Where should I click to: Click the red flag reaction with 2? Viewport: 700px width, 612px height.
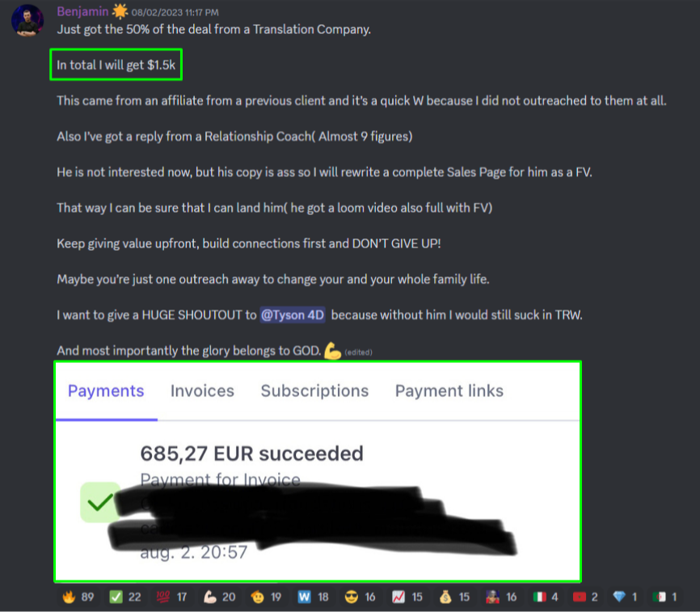(x=586, y=597)
